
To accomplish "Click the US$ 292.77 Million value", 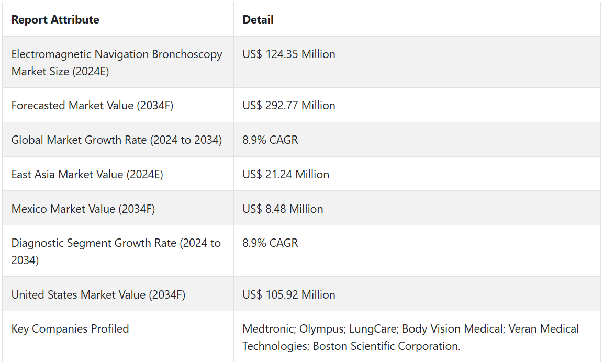I will click(x=289, y=106).
